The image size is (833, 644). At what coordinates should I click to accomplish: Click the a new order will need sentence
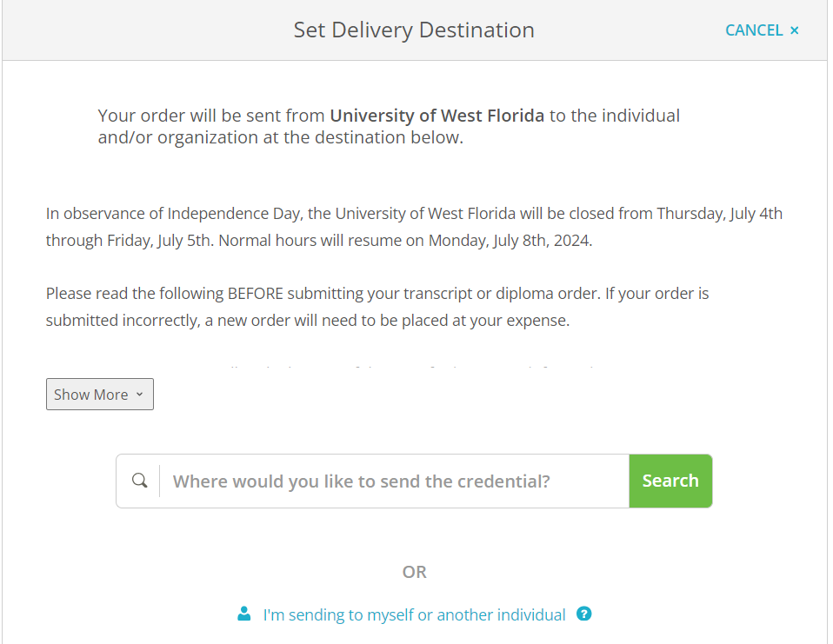point(387,321)
